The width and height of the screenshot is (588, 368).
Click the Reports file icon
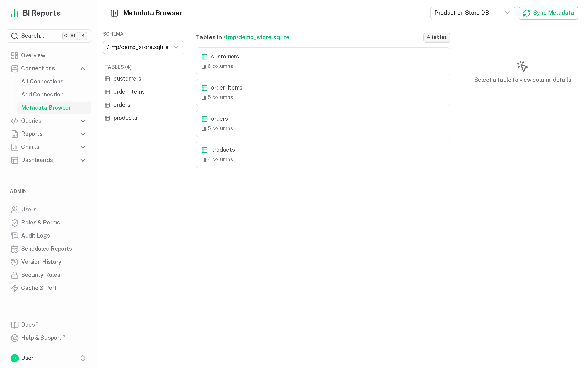pyautogui.click(x=14, y=134)
